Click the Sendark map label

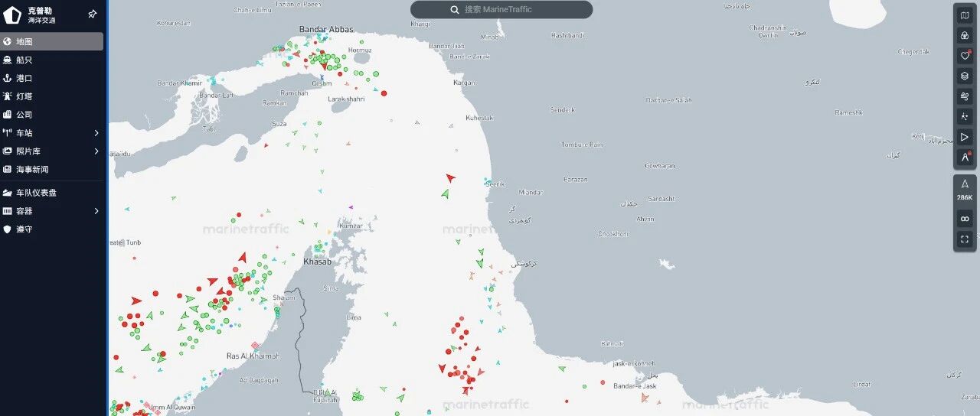(562, 110)
